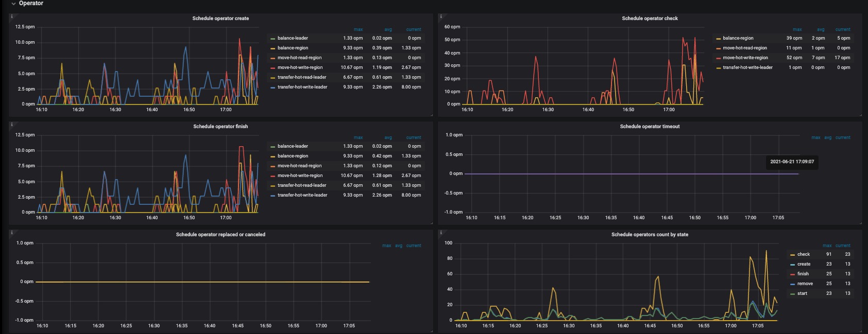Toggle start series in count by state legend

coord(802,293)
